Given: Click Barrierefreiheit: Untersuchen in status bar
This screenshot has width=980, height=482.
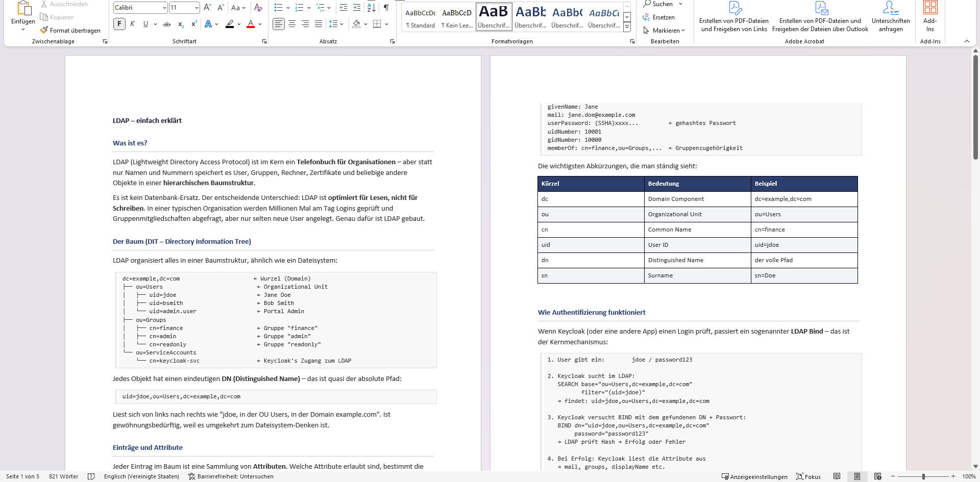Looking at the screenshot, I should (231, 476).
